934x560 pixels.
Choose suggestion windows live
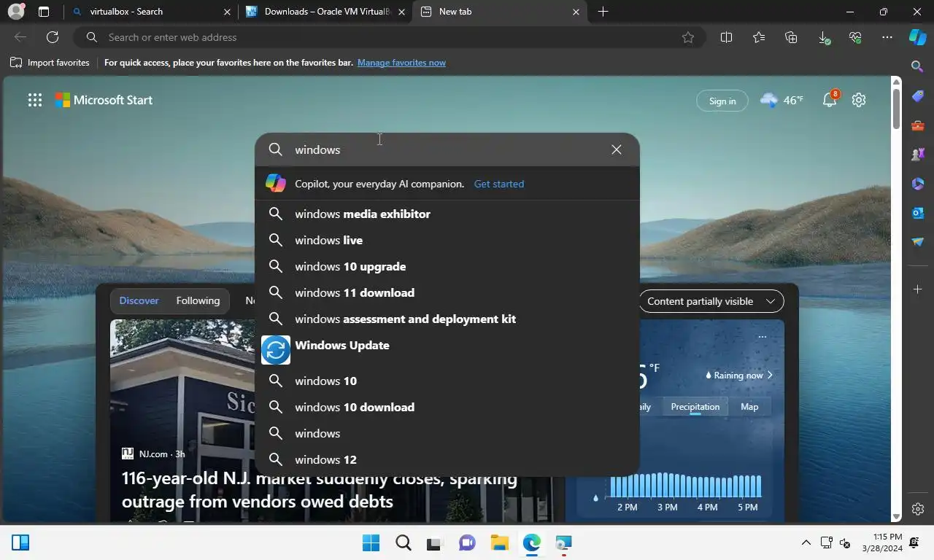click(x=447, y=240)
